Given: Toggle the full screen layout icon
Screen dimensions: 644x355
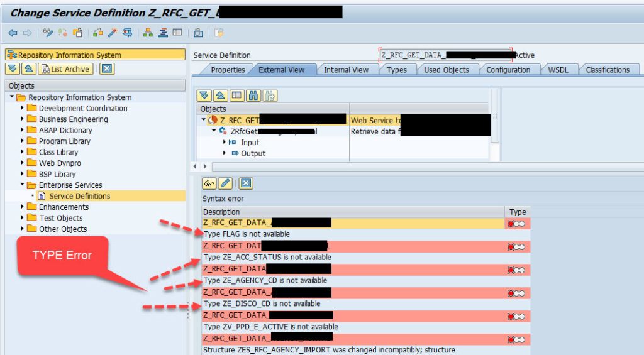Looking at the screenshot, I should [177, 33].
